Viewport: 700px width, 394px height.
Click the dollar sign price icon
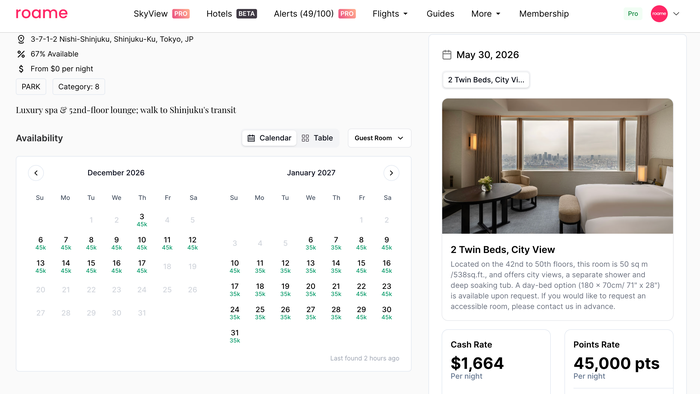[x=21, y=69]
